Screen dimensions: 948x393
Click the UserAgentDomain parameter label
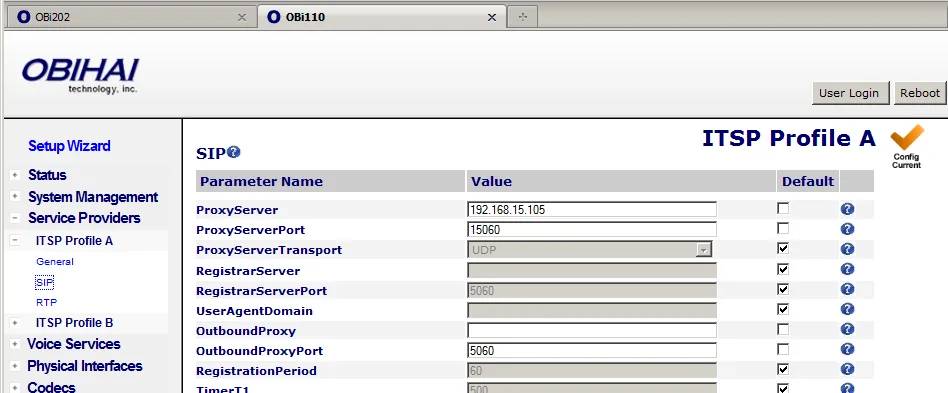pos(255,311)
